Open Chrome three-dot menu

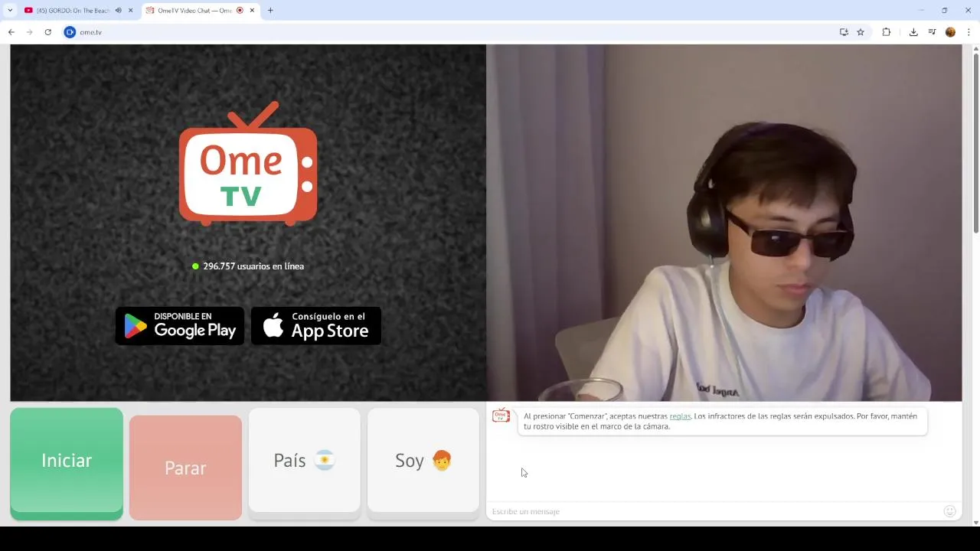pyautogui.click(x=969, y=32)
